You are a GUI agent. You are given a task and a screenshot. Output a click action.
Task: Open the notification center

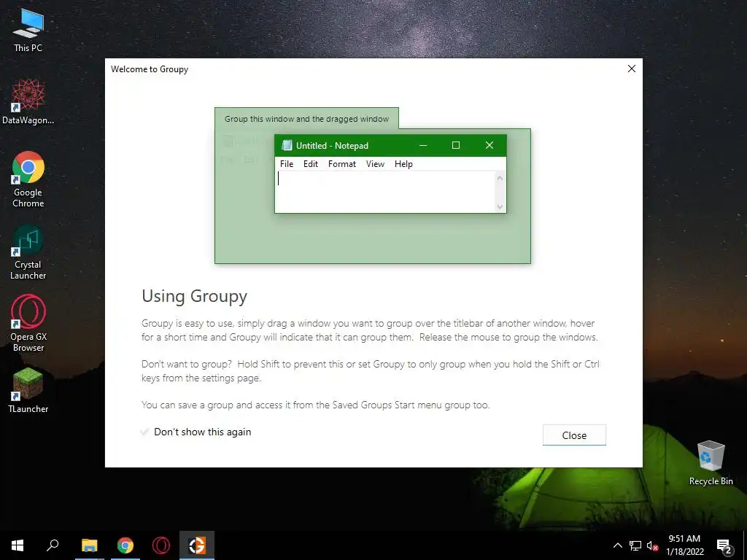(724, 545)
